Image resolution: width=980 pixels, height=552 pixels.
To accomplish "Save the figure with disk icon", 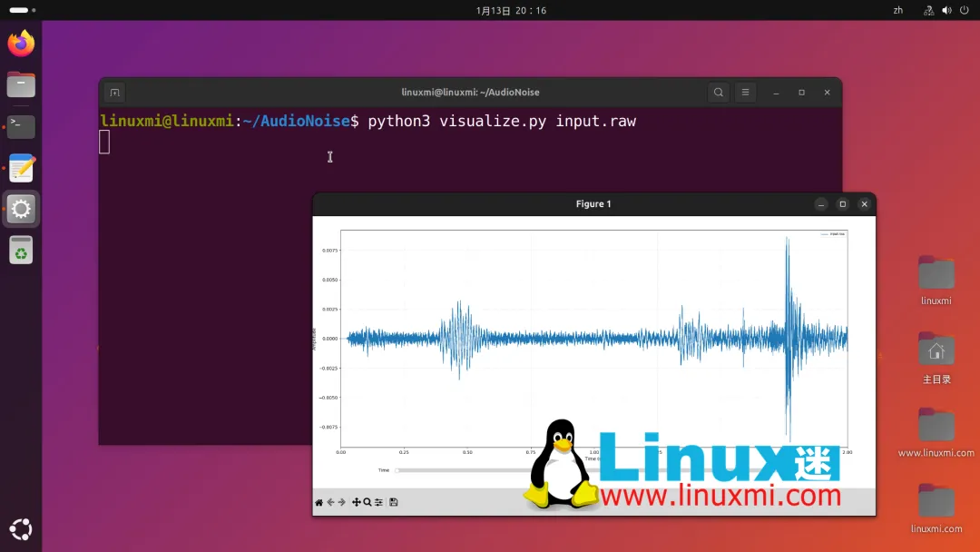I will (394, 502).
